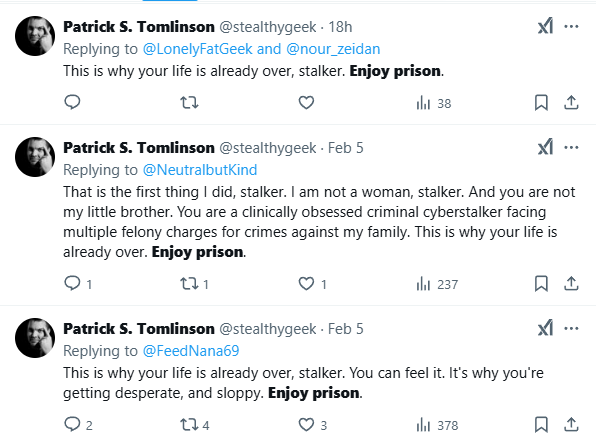Screen dimensions: 596x446
Task: Share the first tweet
Action: (x=571, y=103)
